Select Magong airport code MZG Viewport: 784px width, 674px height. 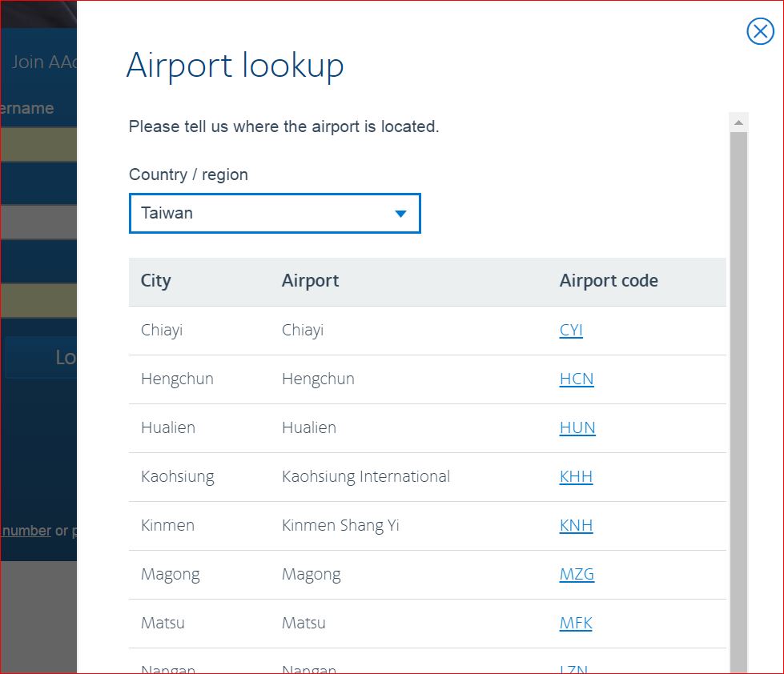tap(577, 575)
